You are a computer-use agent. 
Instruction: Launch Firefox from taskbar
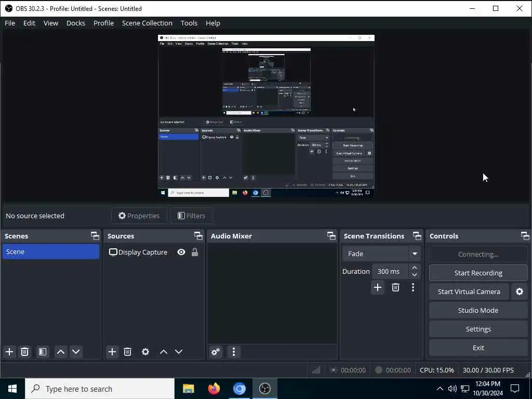(x=214, y=389)
